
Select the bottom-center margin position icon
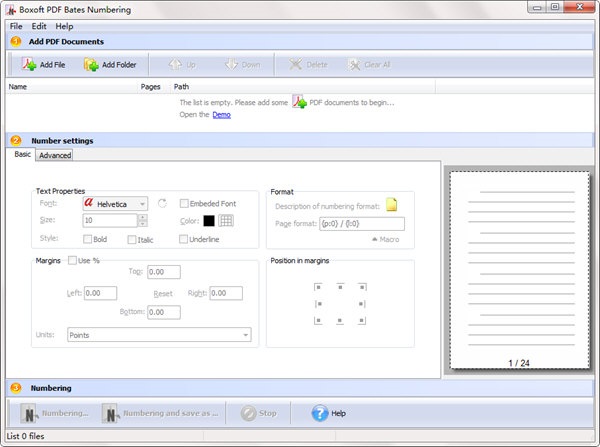(340, 321)
